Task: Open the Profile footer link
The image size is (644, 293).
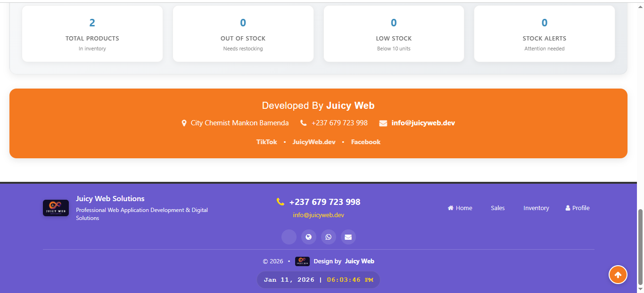Action: pyautogui.click(x=578, y=208)
